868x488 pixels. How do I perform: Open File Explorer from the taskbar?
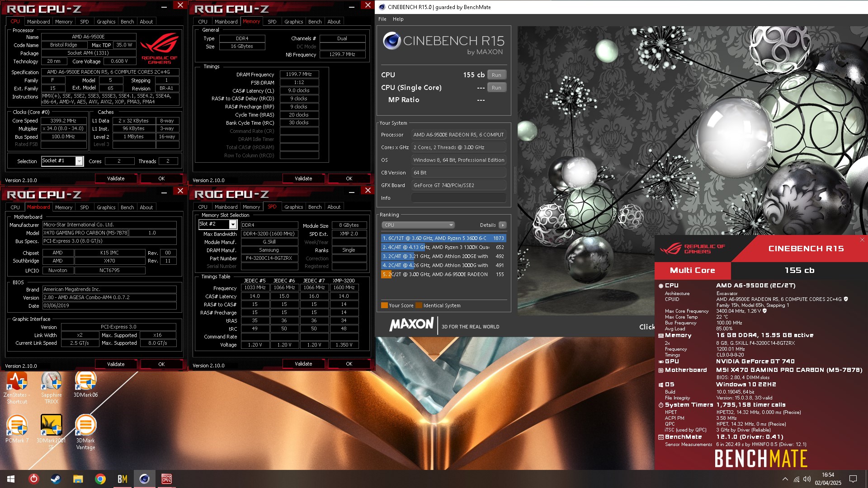click(78, 479)
